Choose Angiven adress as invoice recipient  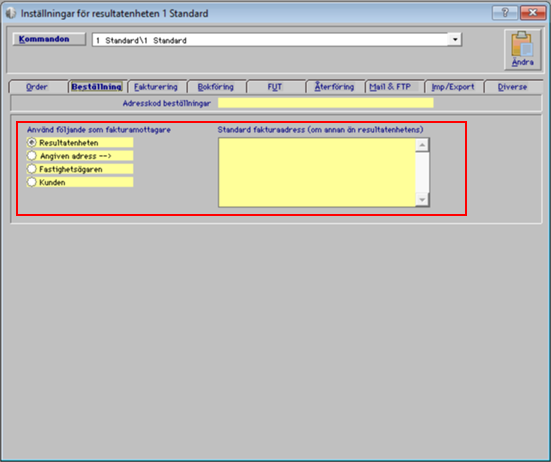(x=32, y=156)
